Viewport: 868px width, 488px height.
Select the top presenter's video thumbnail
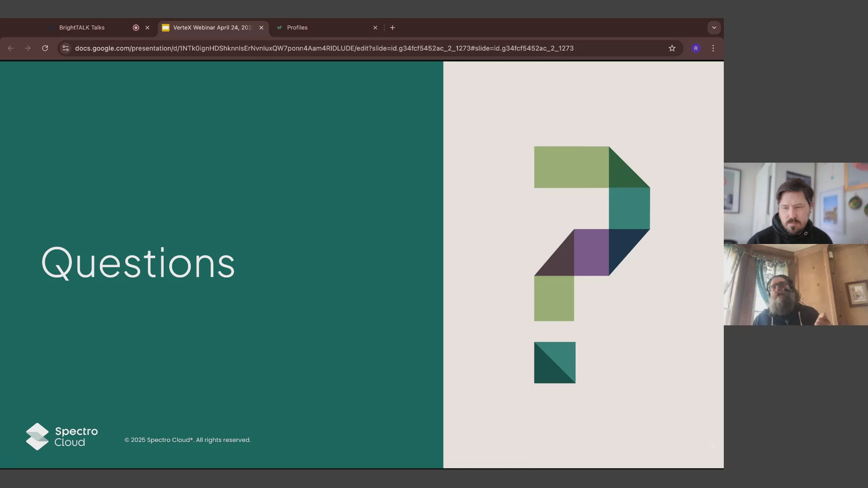click(x=795, y=203)
